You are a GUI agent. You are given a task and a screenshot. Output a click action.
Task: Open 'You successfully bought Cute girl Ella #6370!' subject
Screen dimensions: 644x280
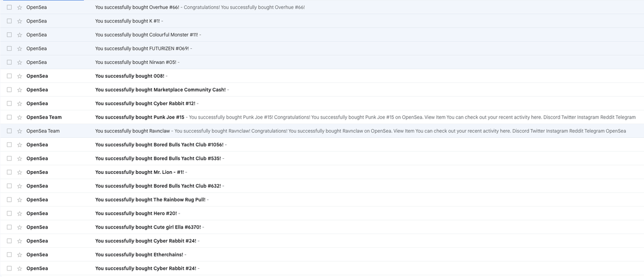[148, 227]
